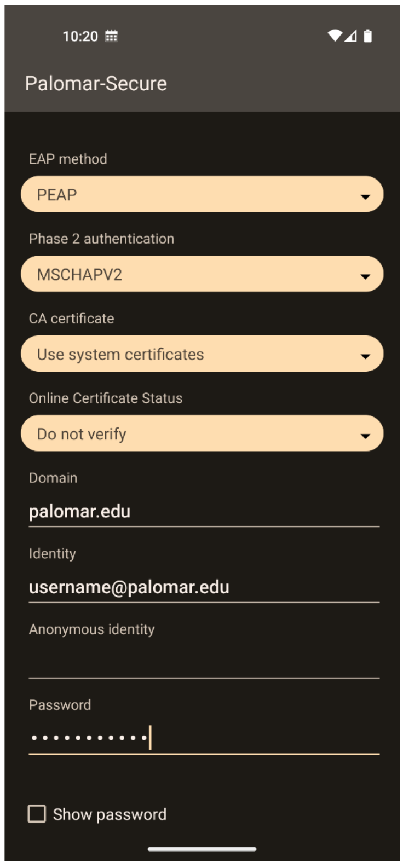Tap the cellular signal status icon
The image size is (403, 868).
tap(351, 36)
